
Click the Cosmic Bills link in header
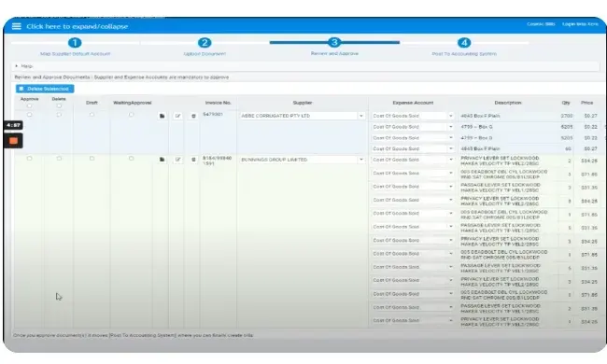(x=541, y=24)
